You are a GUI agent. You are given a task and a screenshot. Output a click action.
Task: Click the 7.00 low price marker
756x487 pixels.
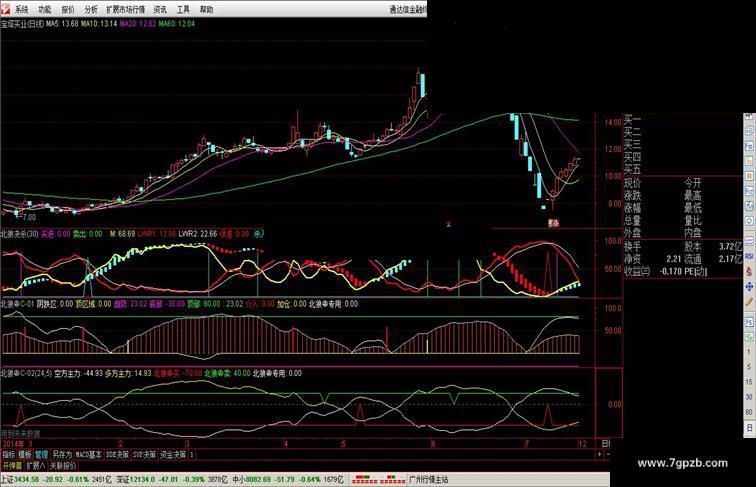pos(29,217)
